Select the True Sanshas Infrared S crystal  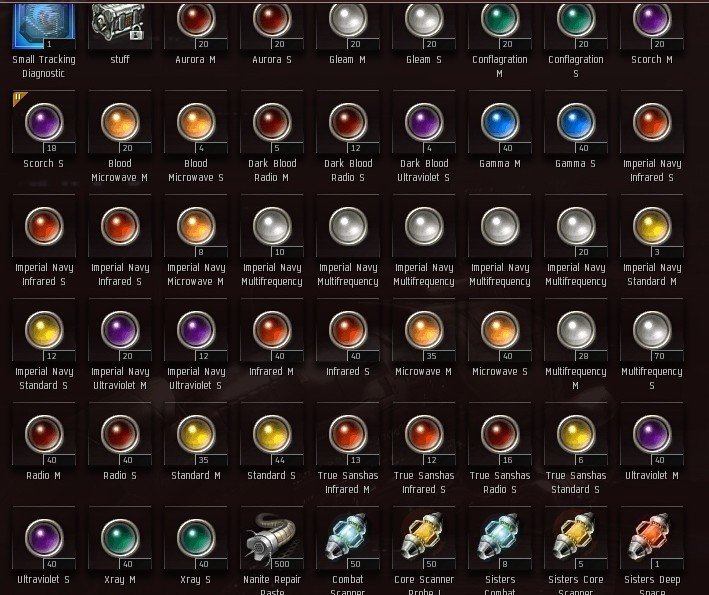[x=424, y=434]
